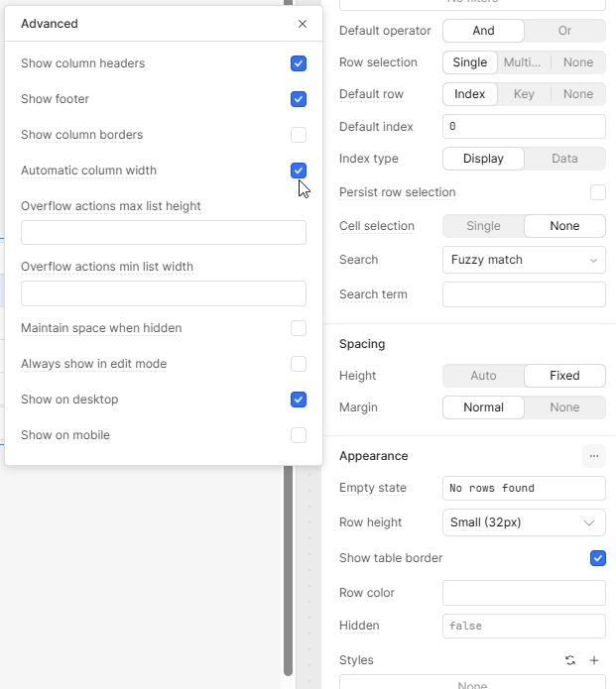This screenshot has height=689, width=616.
Task: Click the Styles reset icon
Action: 569,660
